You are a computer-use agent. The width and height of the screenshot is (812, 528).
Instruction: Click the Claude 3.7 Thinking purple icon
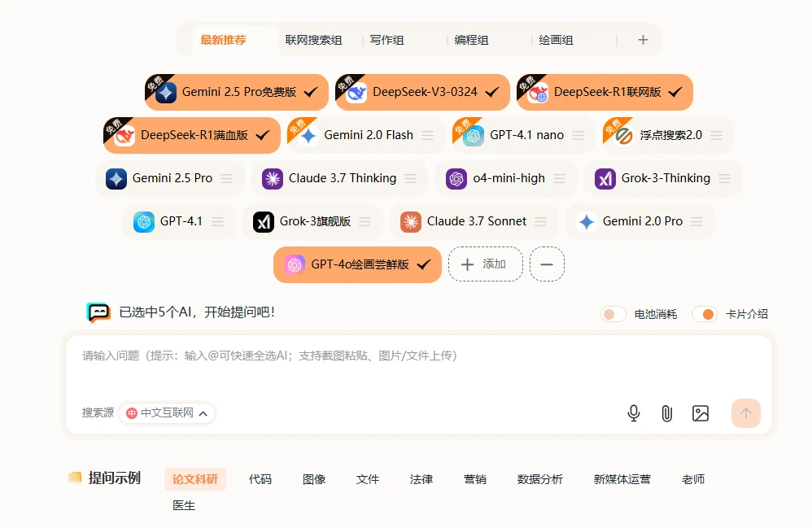tap(273, 179)
